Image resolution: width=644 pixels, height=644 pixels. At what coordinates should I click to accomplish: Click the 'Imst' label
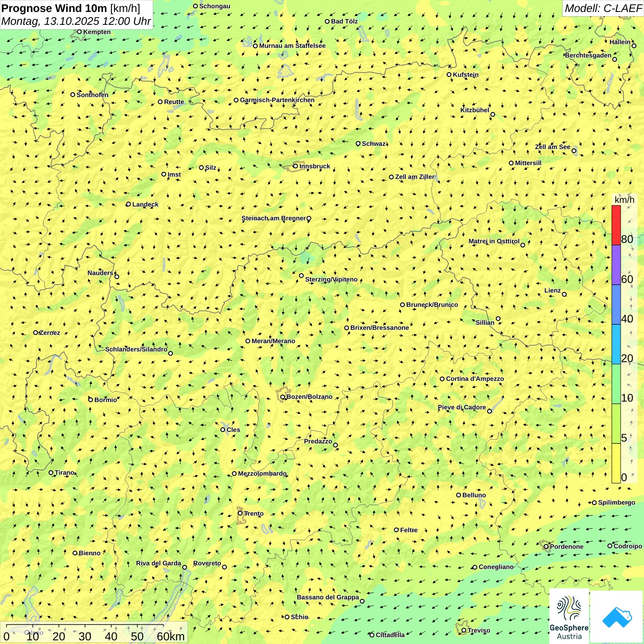tap(174, 174)
